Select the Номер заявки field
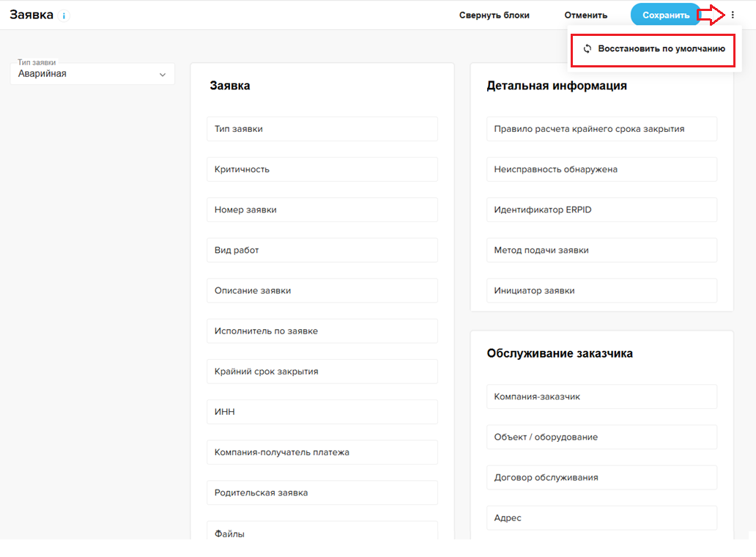The width and height of the screenshot is (756, 557). pyautogui.click(x=322, y=210)
